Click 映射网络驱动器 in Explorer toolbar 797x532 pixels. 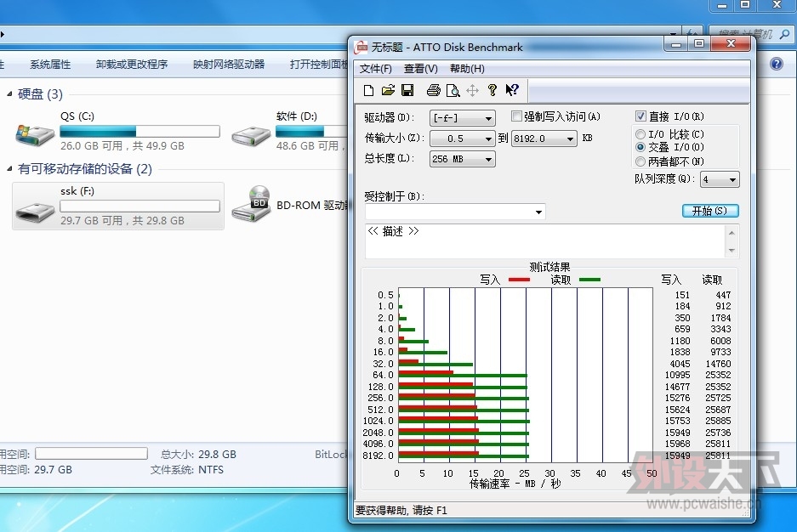(229, 64)
